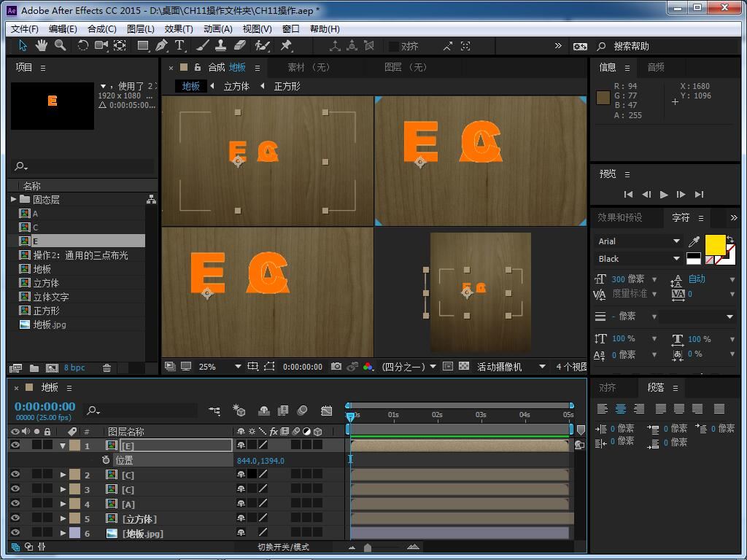
Task: Expand the 固态层 folder
Action: click(x=14, y=199)
